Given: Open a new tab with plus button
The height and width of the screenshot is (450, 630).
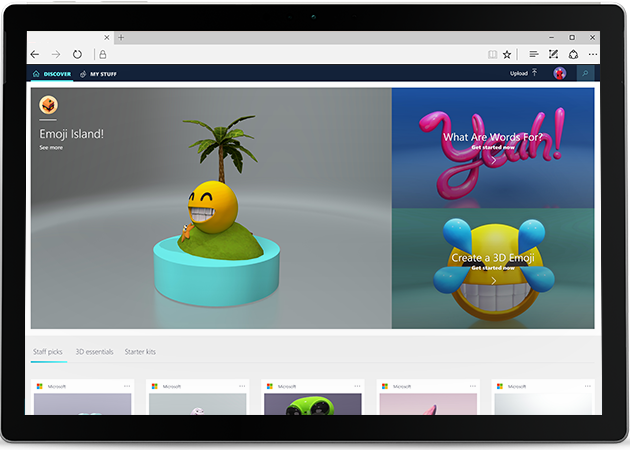Looking at the screenshot, I should 121,37.
